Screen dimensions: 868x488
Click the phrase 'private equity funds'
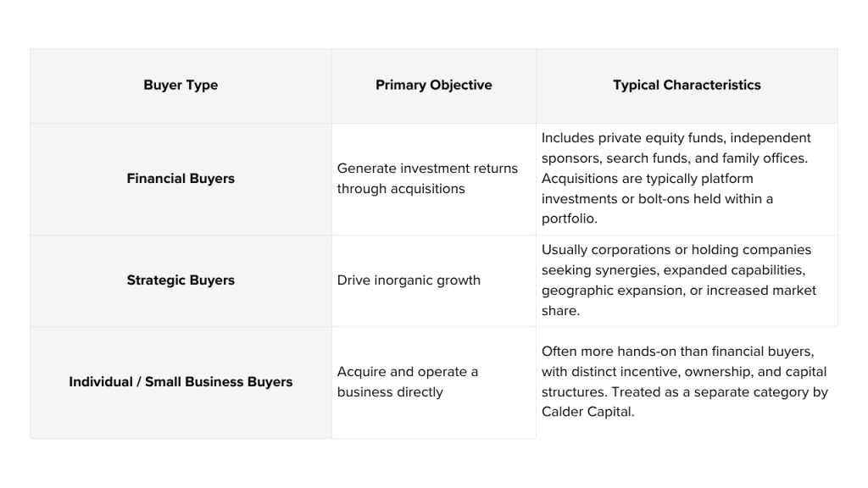pyautogui.click(x=659, y=138)
